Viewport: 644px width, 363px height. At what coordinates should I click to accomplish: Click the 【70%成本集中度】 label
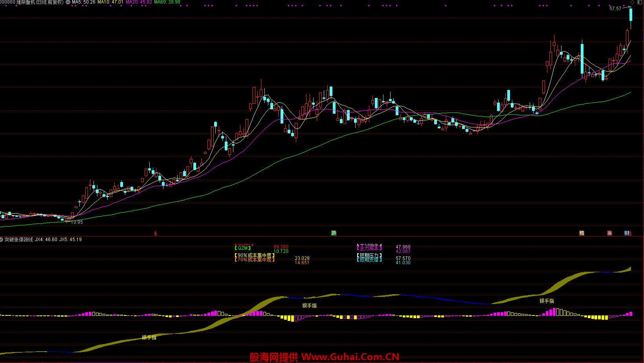[x=254, y=260]
